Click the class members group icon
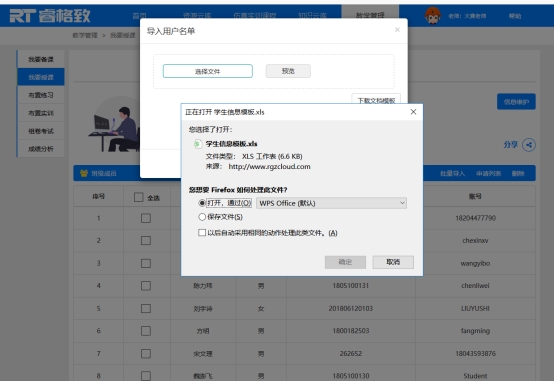Viewport: 554px width, 381px height. point(84,173)
